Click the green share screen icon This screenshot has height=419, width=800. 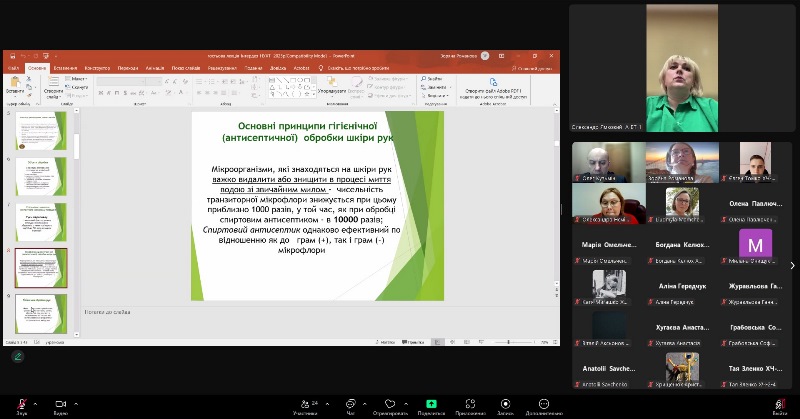431,404
